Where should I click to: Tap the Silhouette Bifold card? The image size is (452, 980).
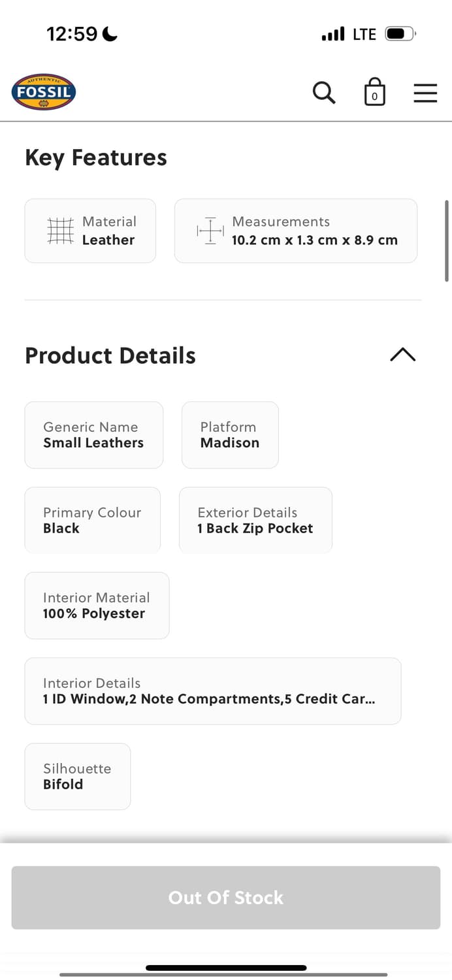[x=77, y=777]
